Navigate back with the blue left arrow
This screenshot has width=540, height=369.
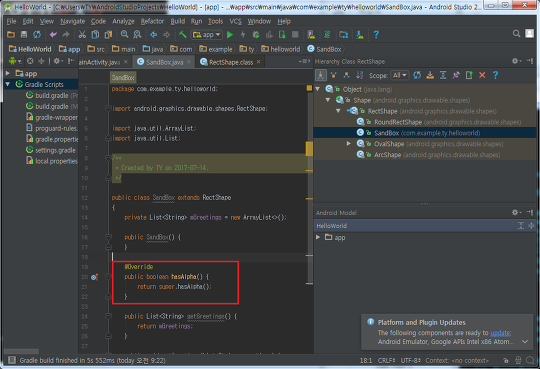point(154,34)
